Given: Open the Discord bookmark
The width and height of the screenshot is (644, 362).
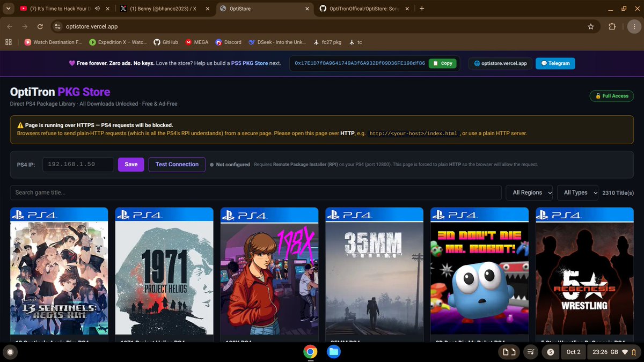Looking at the screenshot, I should (x=229, y=42).
